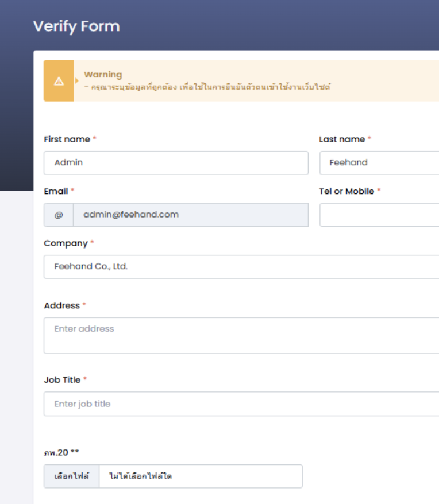The width and height of the screenshot is (439, 504).
Task: Click the Last name field with Feehand
Action: point(379,163)
